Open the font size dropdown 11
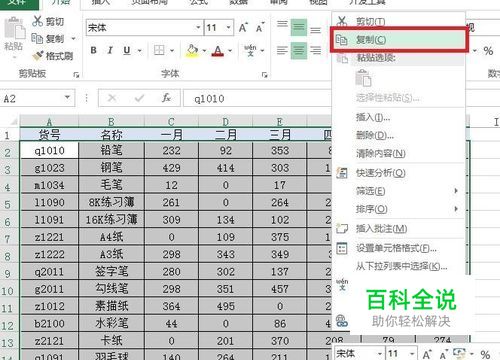 point(229,27)
